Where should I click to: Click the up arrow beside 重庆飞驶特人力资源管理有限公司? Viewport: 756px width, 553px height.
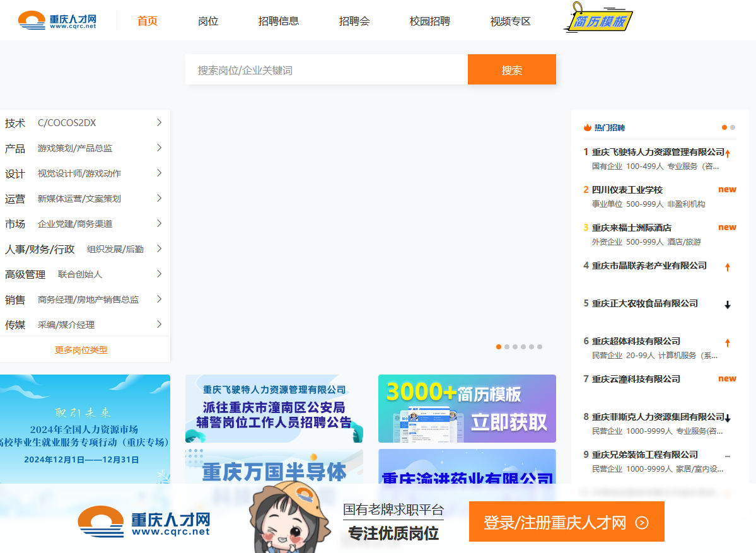pos(727,153)
